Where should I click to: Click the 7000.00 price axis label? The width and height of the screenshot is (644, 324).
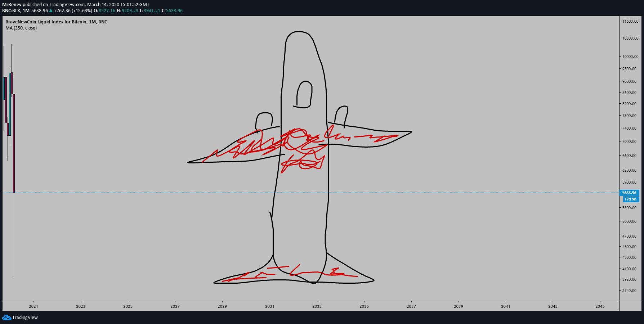click(x=629, y=141)
